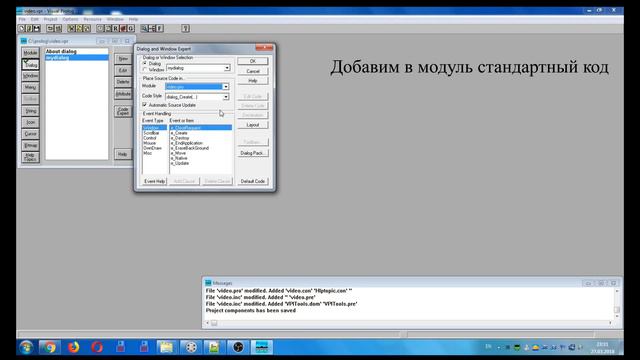Open Opera from the taskbar
Image resolution: width=640 pixels, height=360 pixels.
97,347
